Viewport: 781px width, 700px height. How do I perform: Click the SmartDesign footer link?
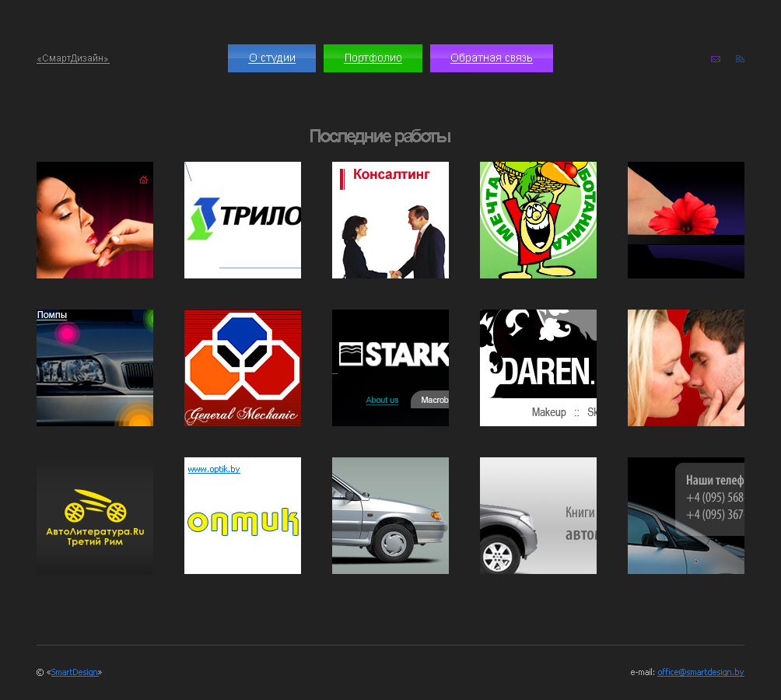pos(74,672)
